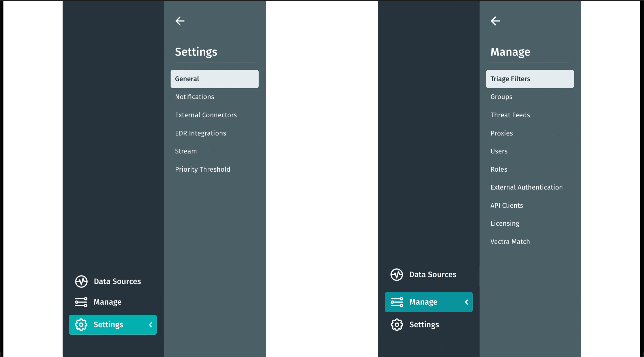This screenshot has width=644, height=357.
Task: Open the Priority Threshold settings
Action: tap(203, 169)
